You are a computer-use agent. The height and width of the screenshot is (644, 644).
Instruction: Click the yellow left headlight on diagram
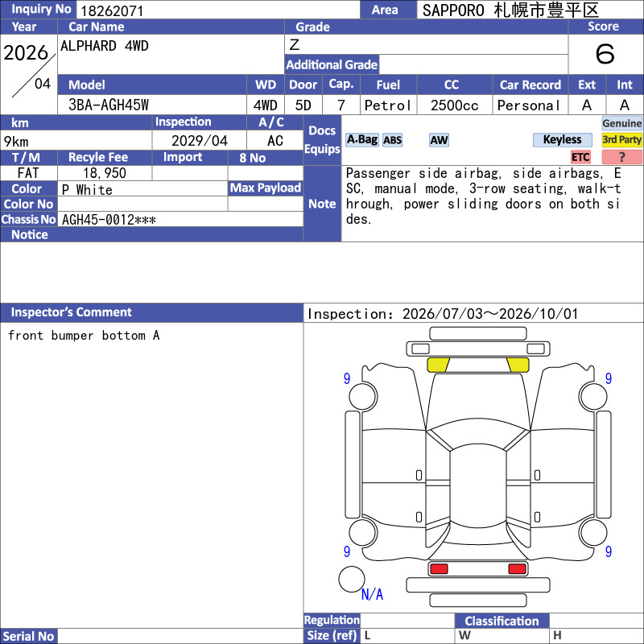click(x=438, y=365)
